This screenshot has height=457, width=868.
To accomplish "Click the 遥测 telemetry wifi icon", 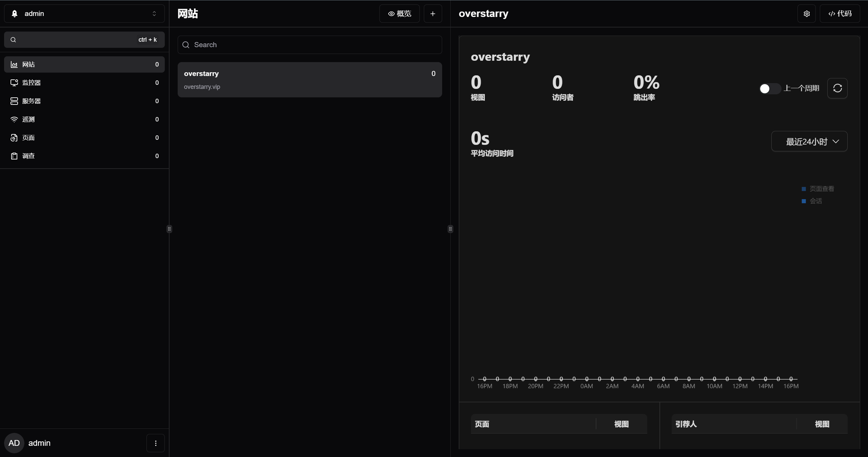I will (14, 119).
